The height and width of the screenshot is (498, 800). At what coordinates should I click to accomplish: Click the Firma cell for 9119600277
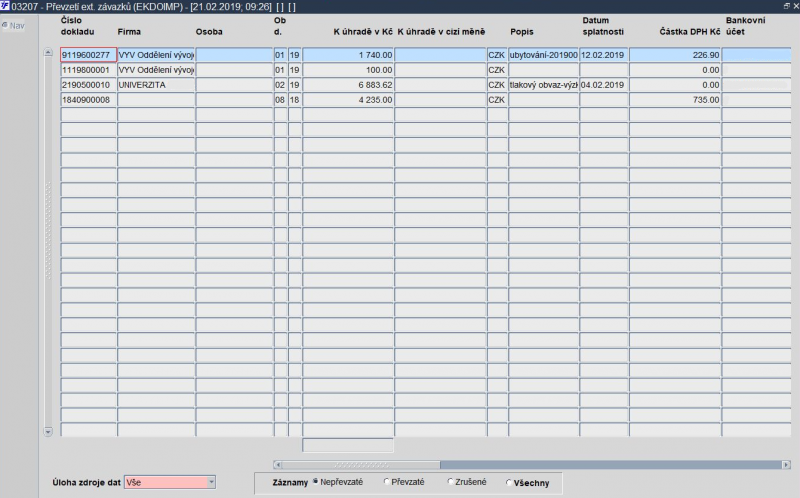tap(156, 55)
